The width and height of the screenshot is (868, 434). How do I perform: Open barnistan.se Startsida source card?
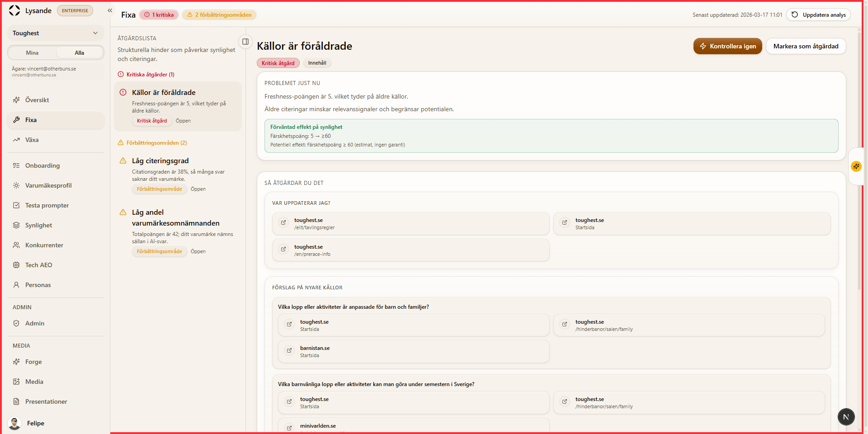coord(414,351)
